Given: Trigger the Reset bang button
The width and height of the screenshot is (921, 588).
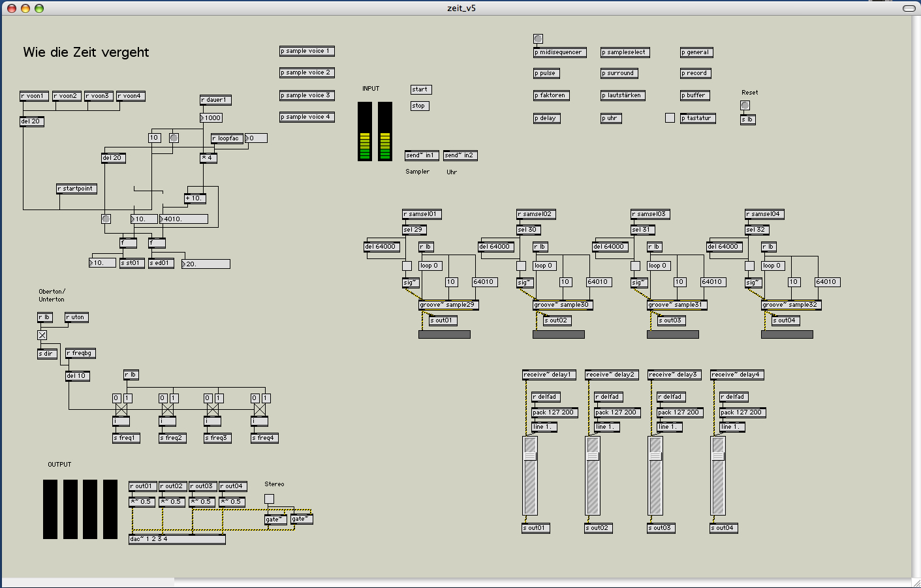Looking at the screenshot, I should point(745,105).
